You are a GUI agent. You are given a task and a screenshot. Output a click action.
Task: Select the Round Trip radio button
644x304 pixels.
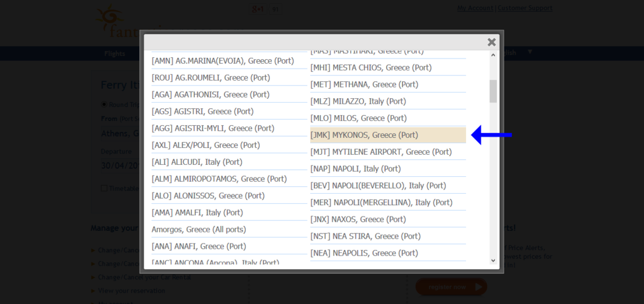coord(104,104)
